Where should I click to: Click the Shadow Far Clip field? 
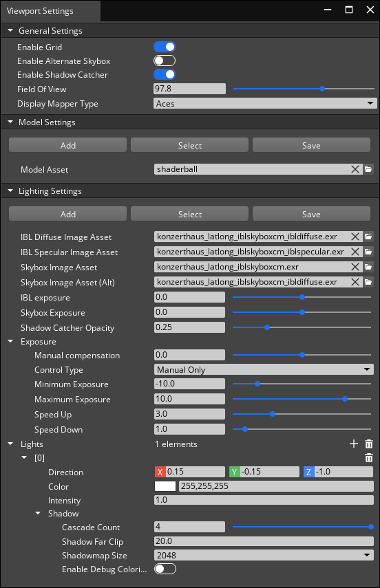264,541
